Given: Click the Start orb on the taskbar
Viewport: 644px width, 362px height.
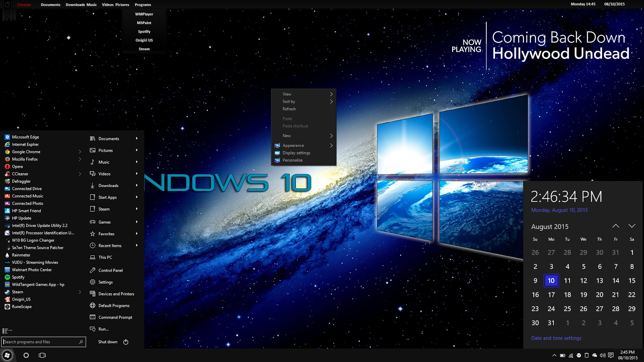Looking at the screenshot, I should (7, 355).
